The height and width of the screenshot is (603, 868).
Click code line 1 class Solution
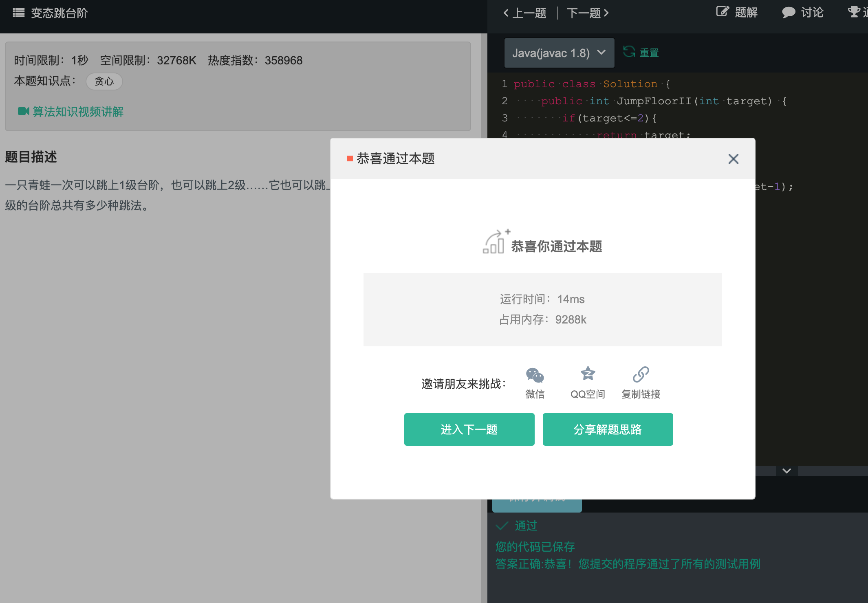pos(592,84)
